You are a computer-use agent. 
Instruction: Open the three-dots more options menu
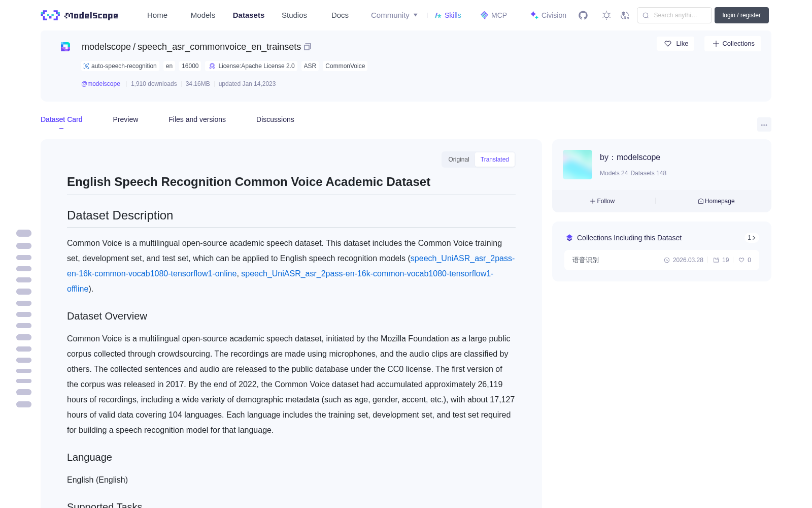pos(764,124)
